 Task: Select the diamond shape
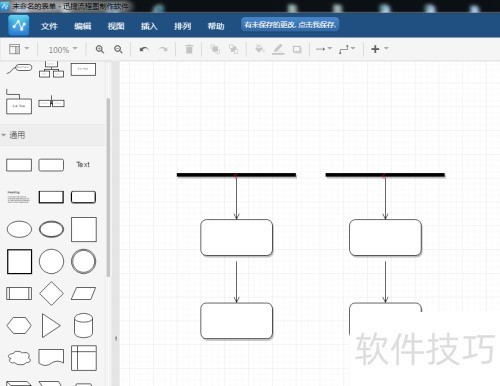coord(51,293)
